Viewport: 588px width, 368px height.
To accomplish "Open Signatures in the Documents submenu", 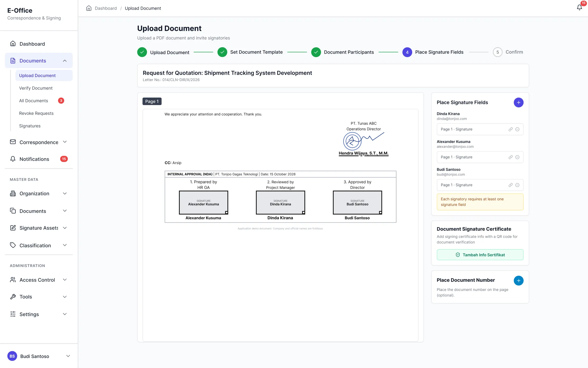I will [x=30, y=126].
